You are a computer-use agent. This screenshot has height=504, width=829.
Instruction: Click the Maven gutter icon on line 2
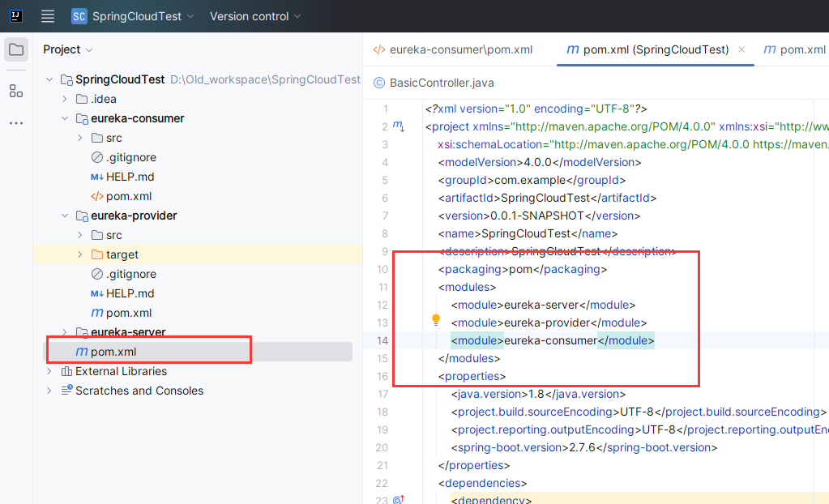(398, 126)
